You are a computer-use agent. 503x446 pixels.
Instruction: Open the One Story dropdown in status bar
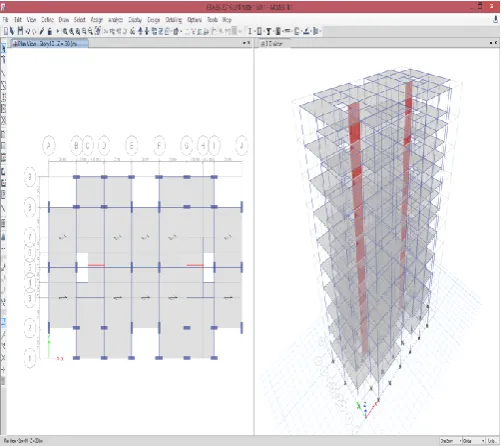451,441
